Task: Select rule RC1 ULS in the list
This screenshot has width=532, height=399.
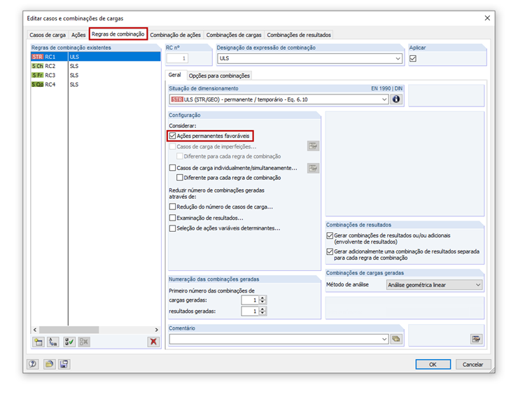Action: [96, 57]
